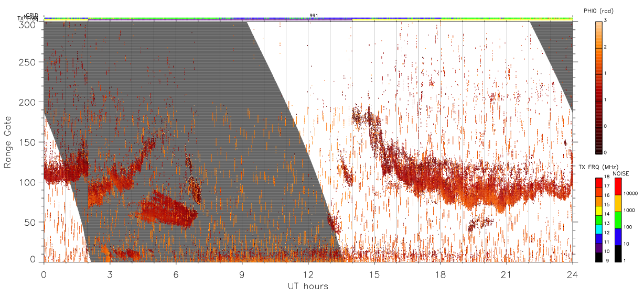Pick the red NOISE swatch above 10000
The image size is (644, 297).
click(618, 186)
